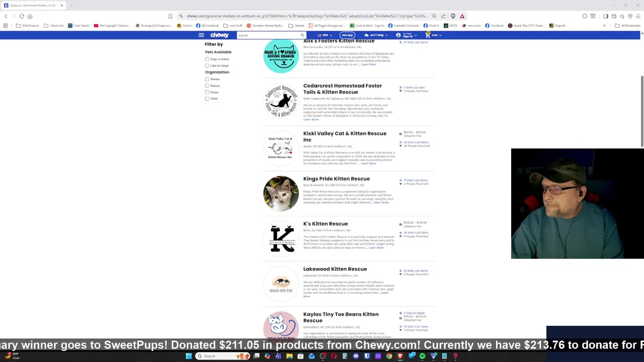Open the Chewy hamburger menu
The width and height of the screenshot is (644, 362).
click(201, 35)
